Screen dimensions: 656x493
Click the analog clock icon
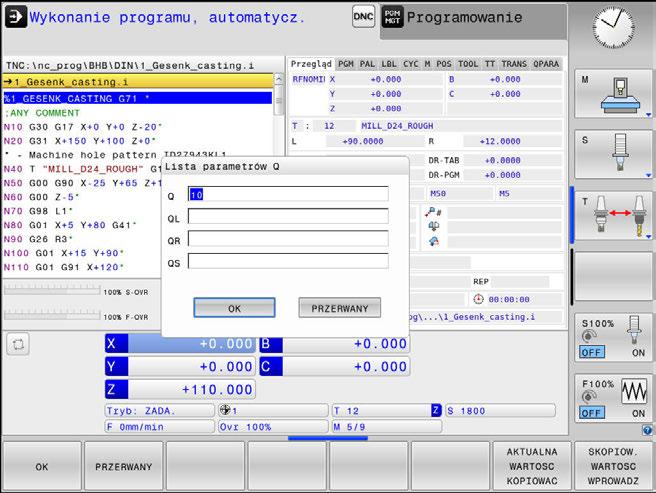(613, 28)
